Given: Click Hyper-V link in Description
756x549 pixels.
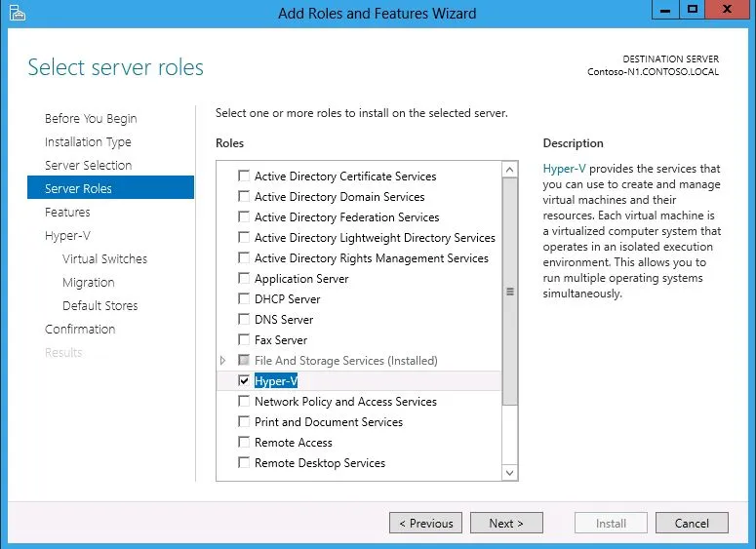Looking at the screenshot, I should (564, 169).
